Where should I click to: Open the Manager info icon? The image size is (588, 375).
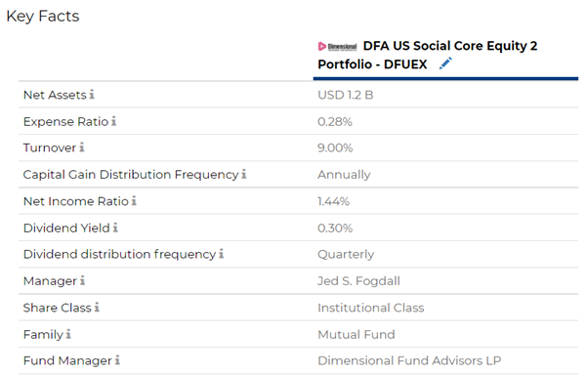(82, 280)
